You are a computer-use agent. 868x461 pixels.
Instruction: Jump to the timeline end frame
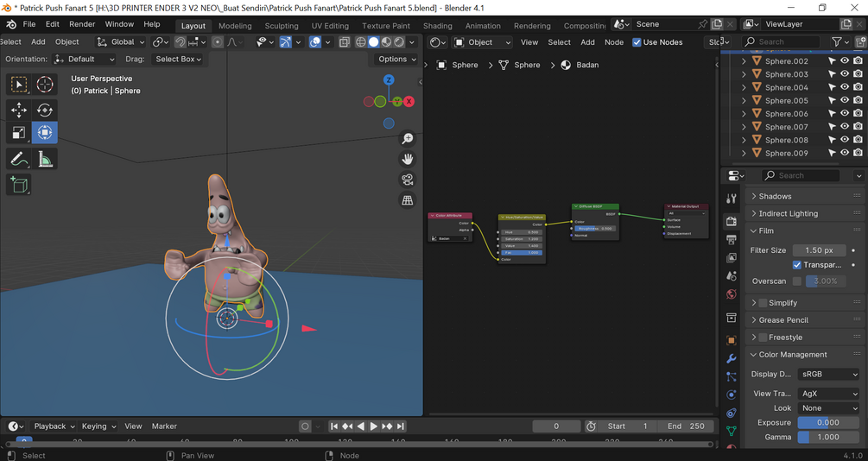pyautogui.click(x=401, y=426)
